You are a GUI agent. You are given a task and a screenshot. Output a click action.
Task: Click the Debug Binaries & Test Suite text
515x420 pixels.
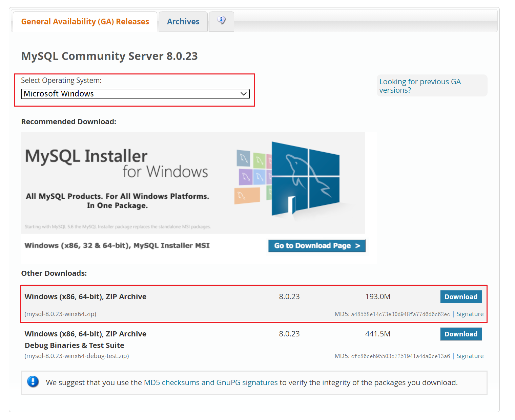coord(75,346)
